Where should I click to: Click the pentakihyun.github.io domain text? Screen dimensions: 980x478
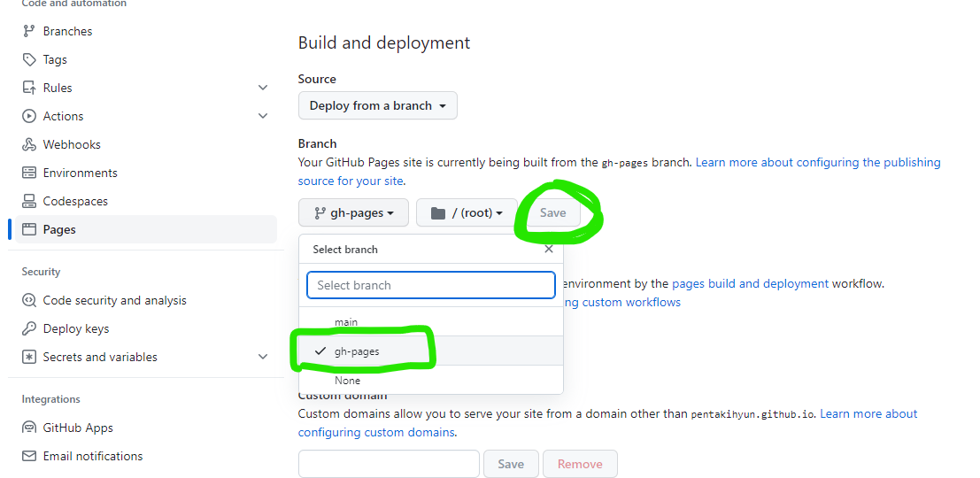coord(752,414)
